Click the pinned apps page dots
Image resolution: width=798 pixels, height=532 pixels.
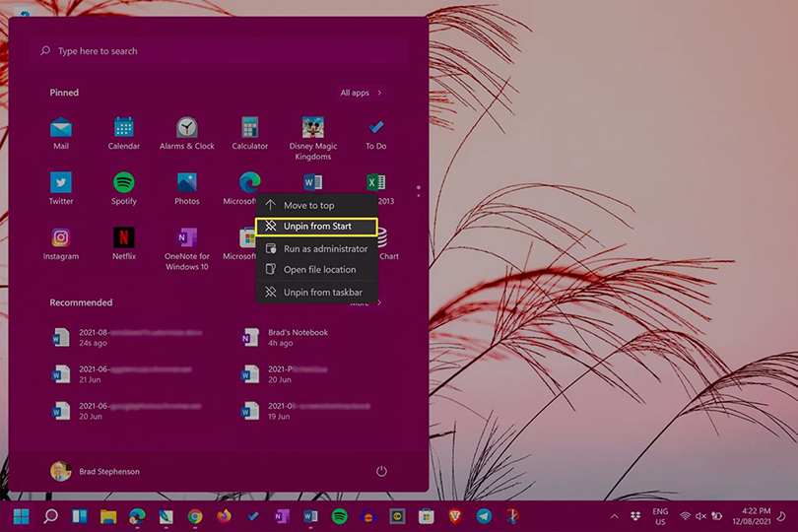click(x=419, y=191)
